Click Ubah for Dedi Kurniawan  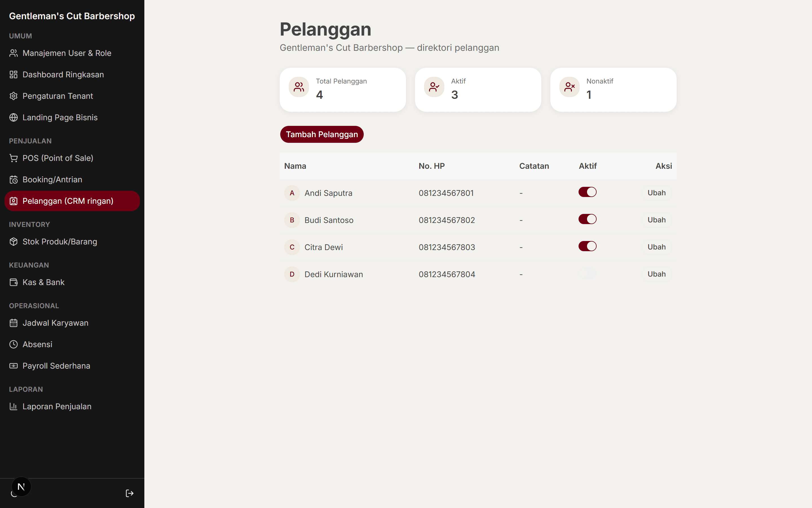click(657, 274)
